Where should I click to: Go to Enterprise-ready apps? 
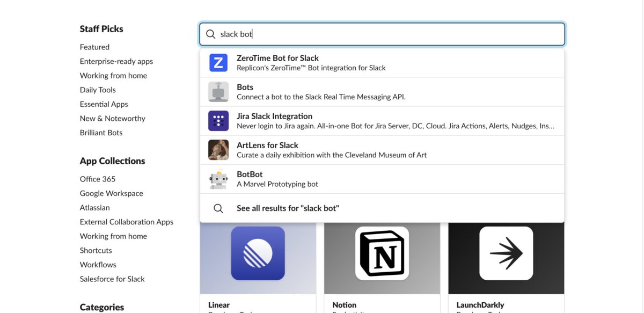tap(116, 61)
